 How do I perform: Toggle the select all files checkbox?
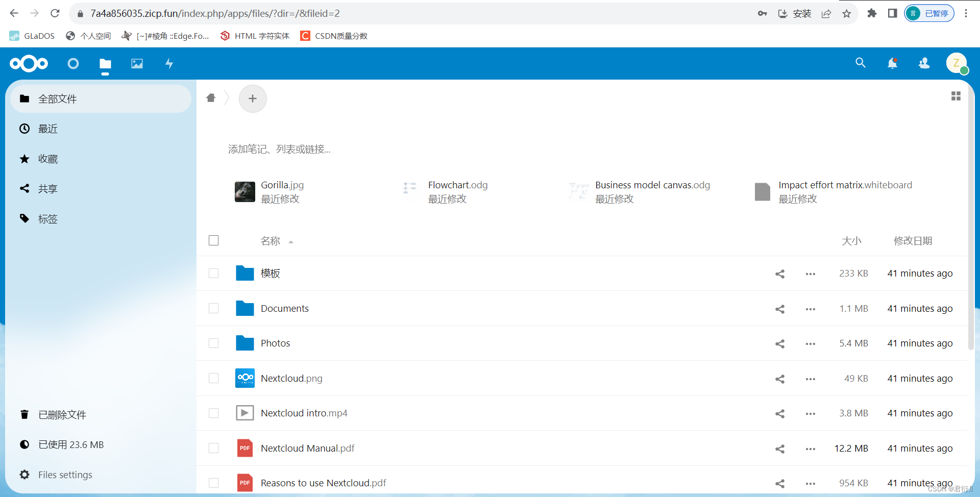pyautogui.click(x=214, y=240)
